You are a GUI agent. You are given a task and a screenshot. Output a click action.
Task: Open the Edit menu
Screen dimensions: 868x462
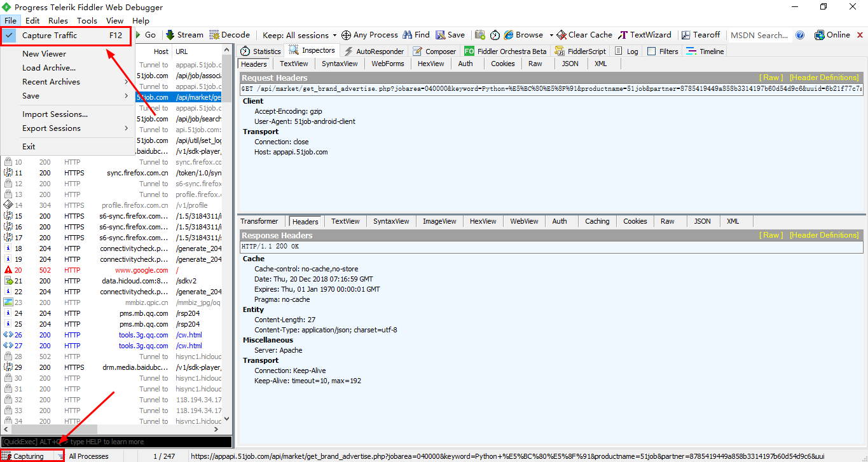point(32,21)
